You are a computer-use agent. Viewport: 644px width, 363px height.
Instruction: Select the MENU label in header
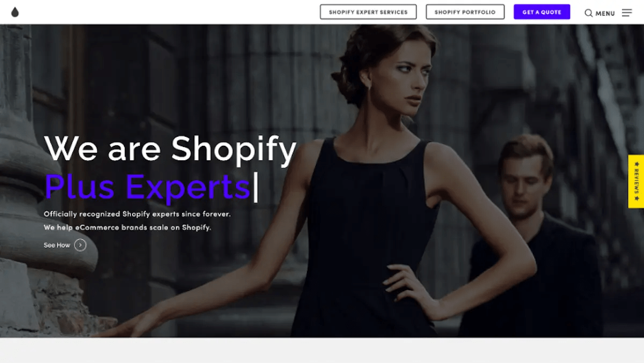tap(605, 13)
